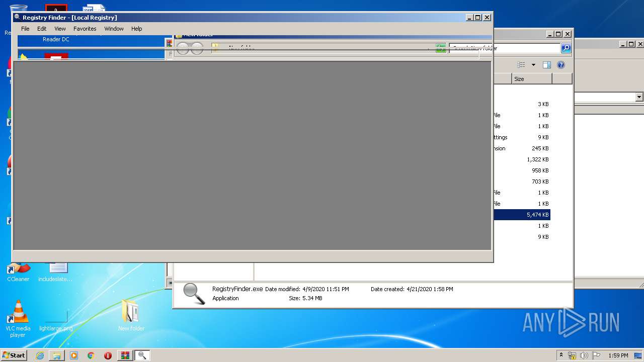Screen dimensions: 644x362
Task: Toggle the Explorer preview pane icon
Action: (x=547, y=65)
